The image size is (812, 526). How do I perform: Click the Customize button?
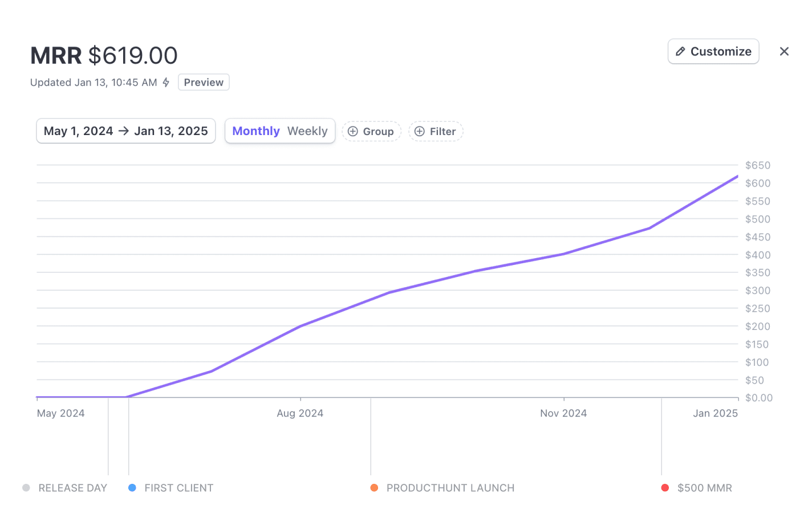(x=713, y=51)
